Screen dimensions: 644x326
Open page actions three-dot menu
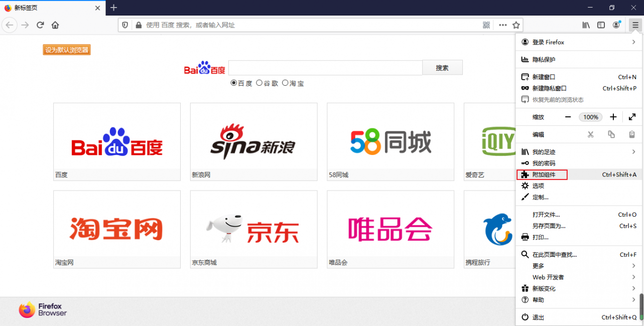tap(502, 25)
